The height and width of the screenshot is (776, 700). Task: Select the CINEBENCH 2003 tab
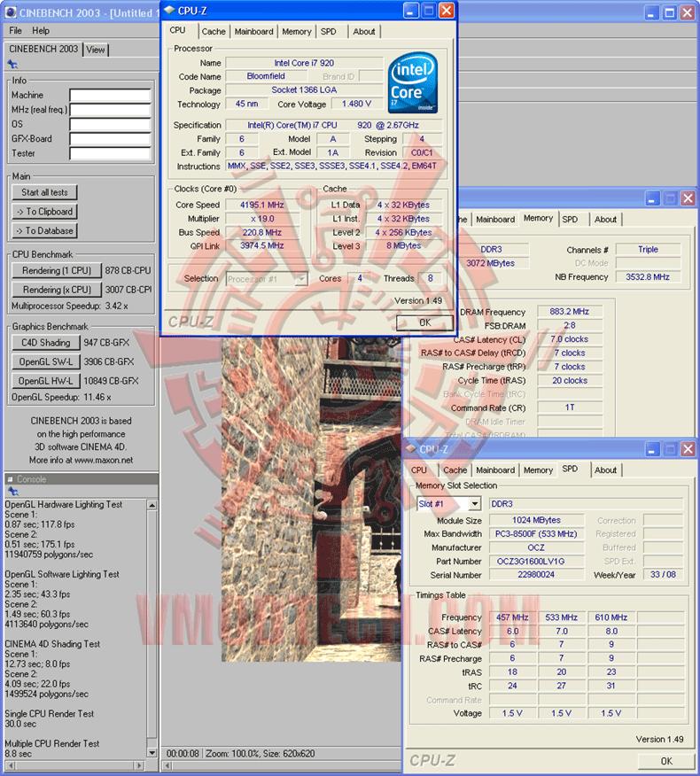click(x=43, y=49)
